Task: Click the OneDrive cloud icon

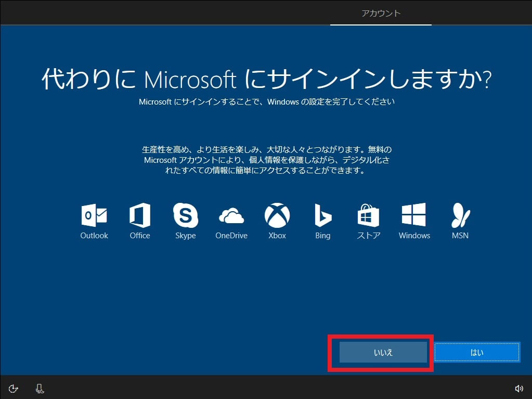Action: 231,215
